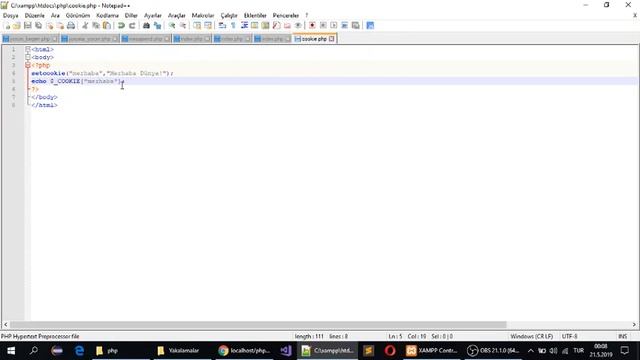Open the Kodlama menu

click(x=107, y=16)
